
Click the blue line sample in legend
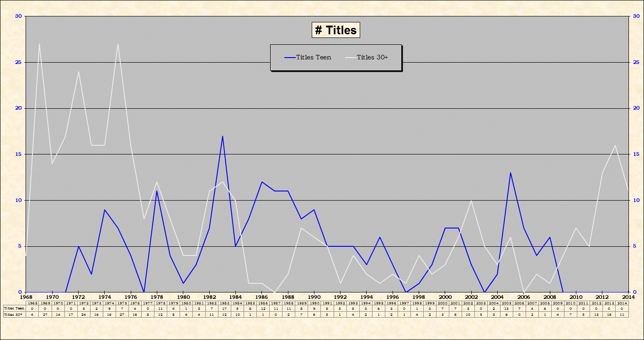pos(290,58)
